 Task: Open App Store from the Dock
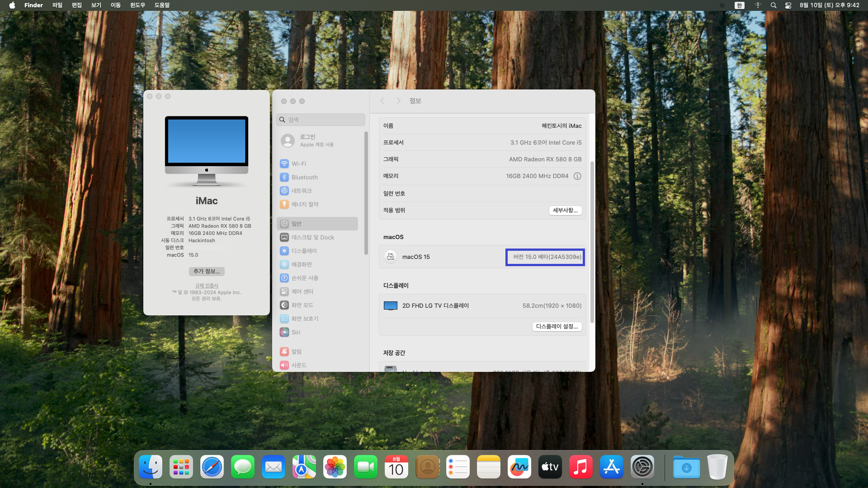tap(612, 467)
